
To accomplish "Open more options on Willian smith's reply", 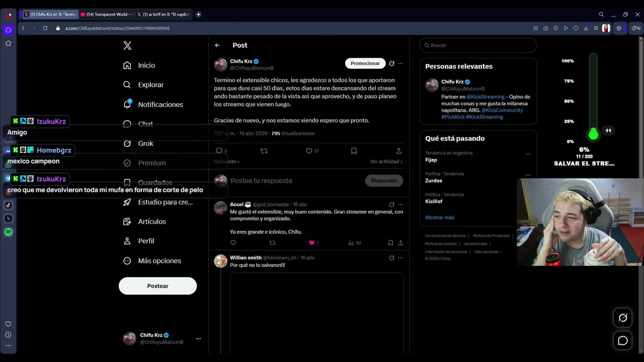I will click(x=400, y=258).
